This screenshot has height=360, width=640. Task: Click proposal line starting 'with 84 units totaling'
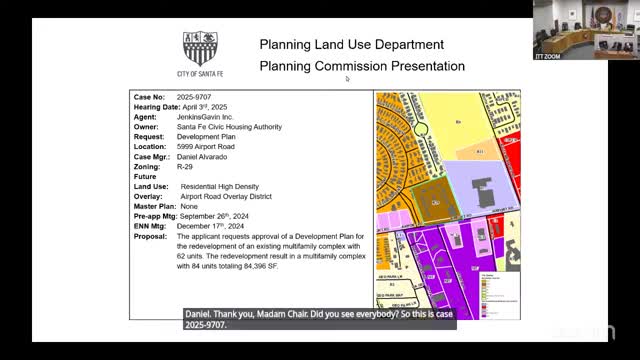click(x=227, y=266)
